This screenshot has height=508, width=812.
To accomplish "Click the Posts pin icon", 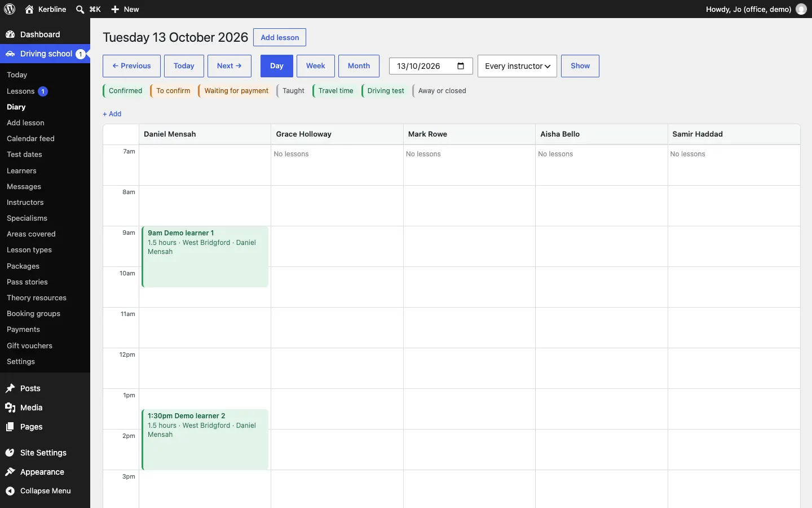I will click(10, 388).
